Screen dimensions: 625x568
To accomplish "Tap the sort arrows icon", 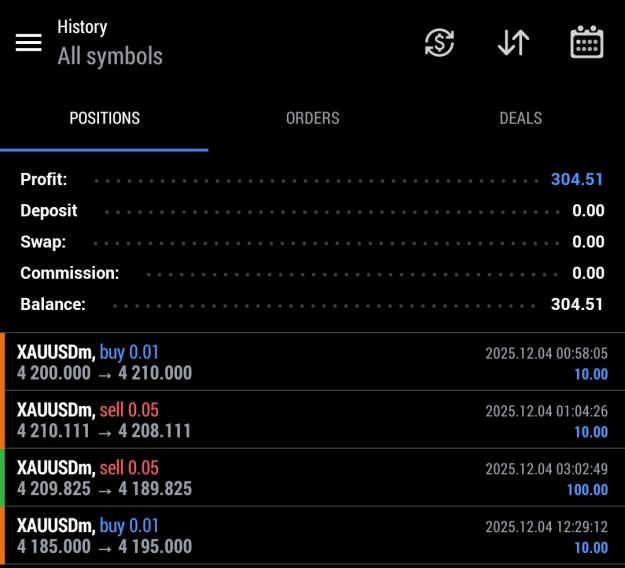I will 513,43.
